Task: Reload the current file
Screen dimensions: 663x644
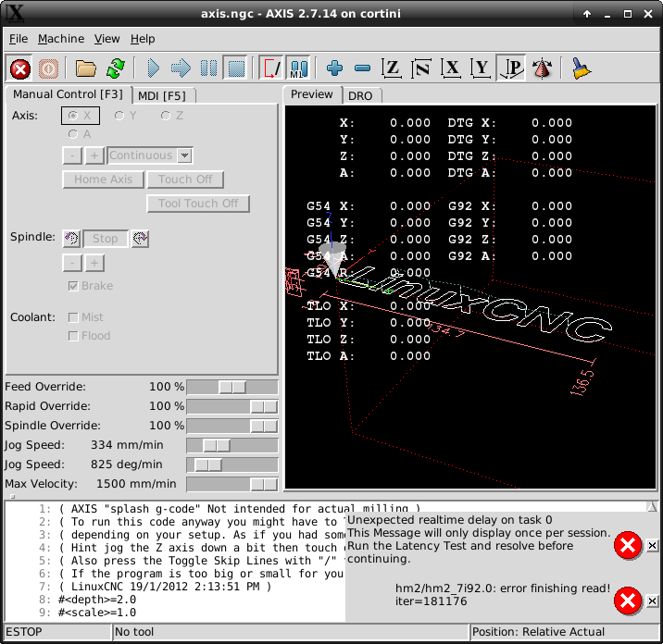Action: coord(116,68)
